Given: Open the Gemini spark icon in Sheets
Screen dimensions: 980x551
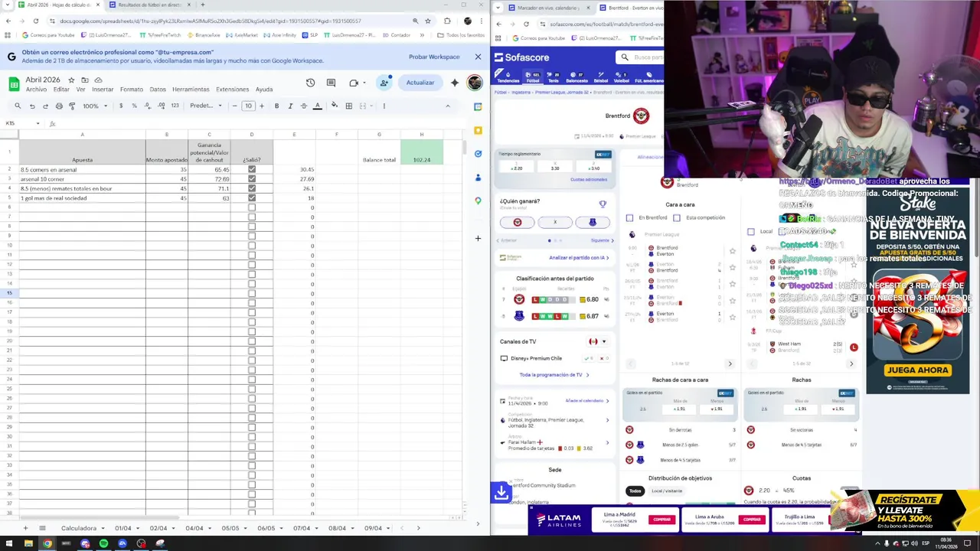Looking at the screenshot, I should point(455,83).
